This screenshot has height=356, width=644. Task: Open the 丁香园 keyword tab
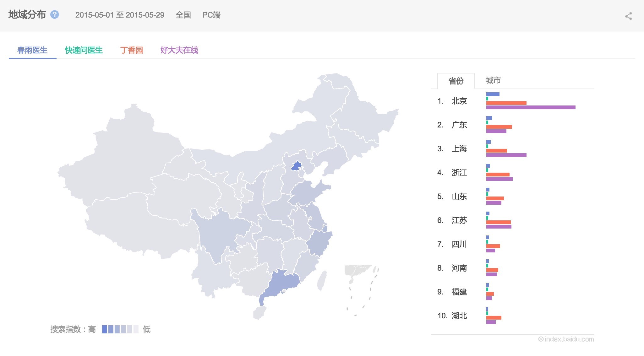click(x=132, y=50)
